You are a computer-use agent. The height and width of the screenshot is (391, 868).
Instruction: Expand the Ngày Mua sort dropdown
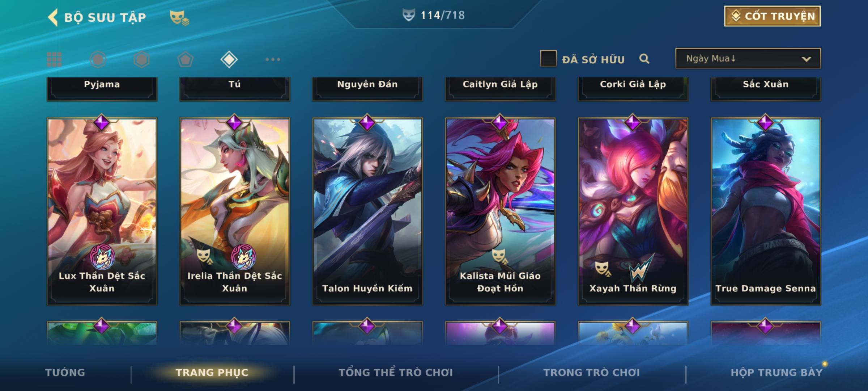pos(748,59)
